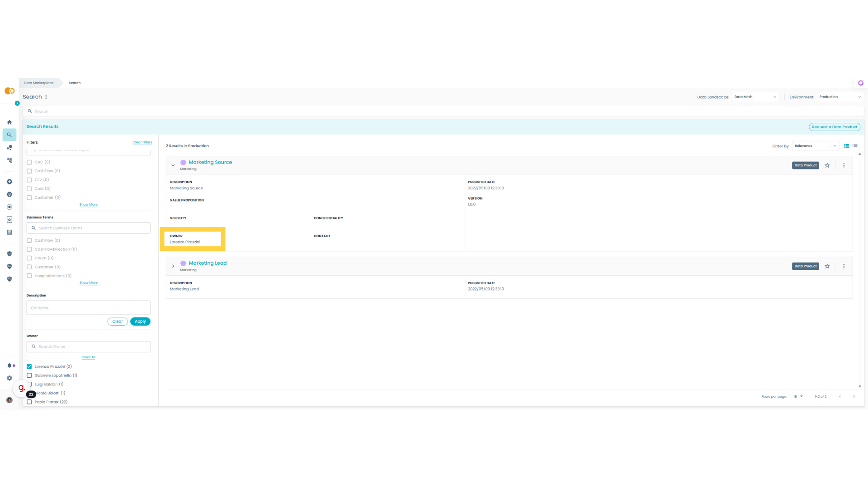Open the Order by Relevance dropdown
The image size is (868, 488).
coord(816,146)
